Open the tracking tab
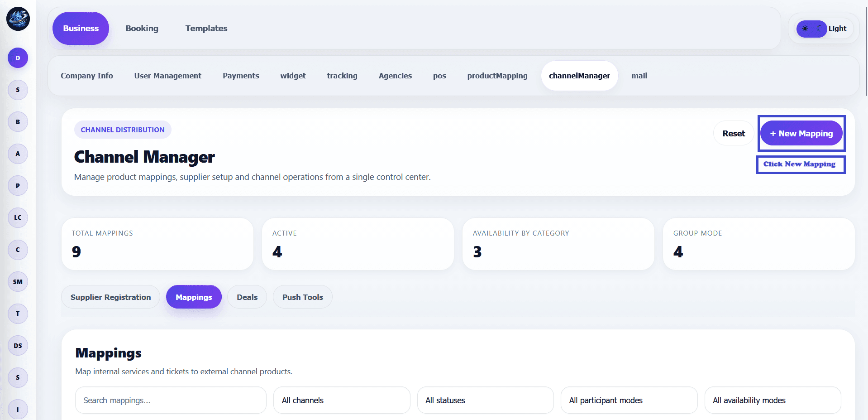Image resolution: width=868 pixels, height=420 pixels. point(342,76)
